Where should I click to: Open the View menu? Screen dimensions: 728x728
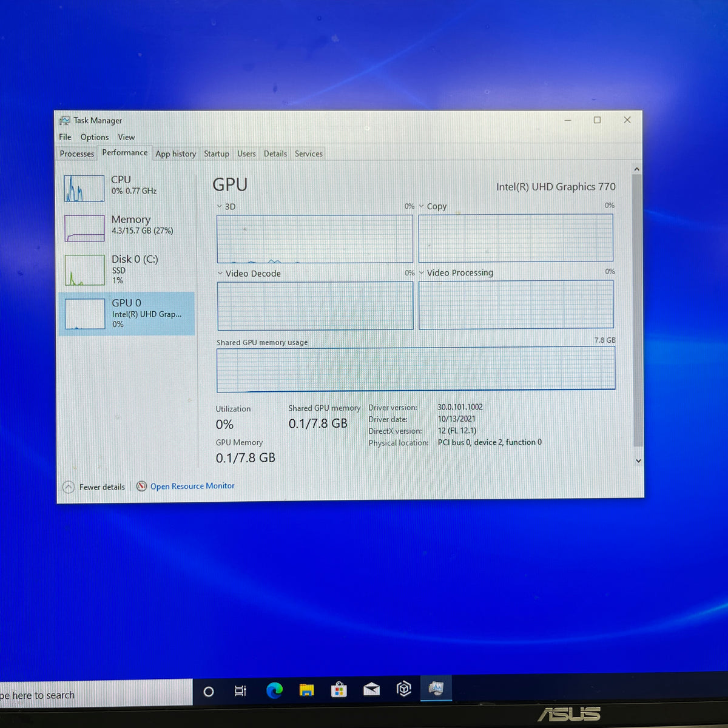click(x=126, y=137)
